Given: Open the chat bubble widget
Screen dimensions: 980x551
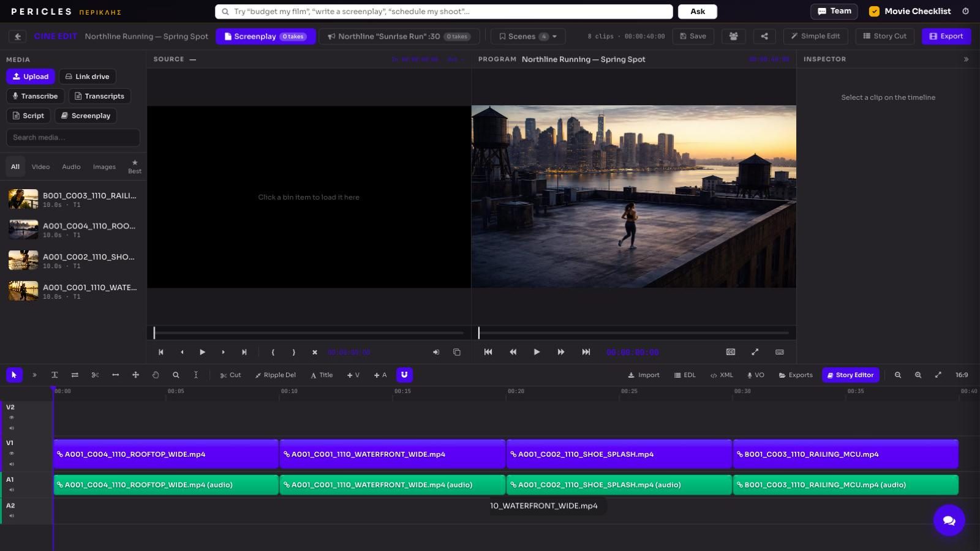Looking at the screenshot, I should tap(949, 520).
